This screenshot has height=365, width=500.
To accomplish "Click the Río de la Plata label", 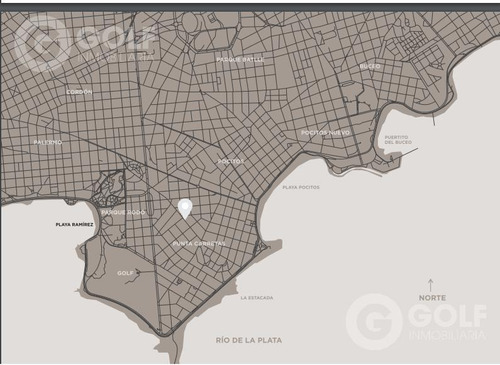I will [x=249, y=340].
